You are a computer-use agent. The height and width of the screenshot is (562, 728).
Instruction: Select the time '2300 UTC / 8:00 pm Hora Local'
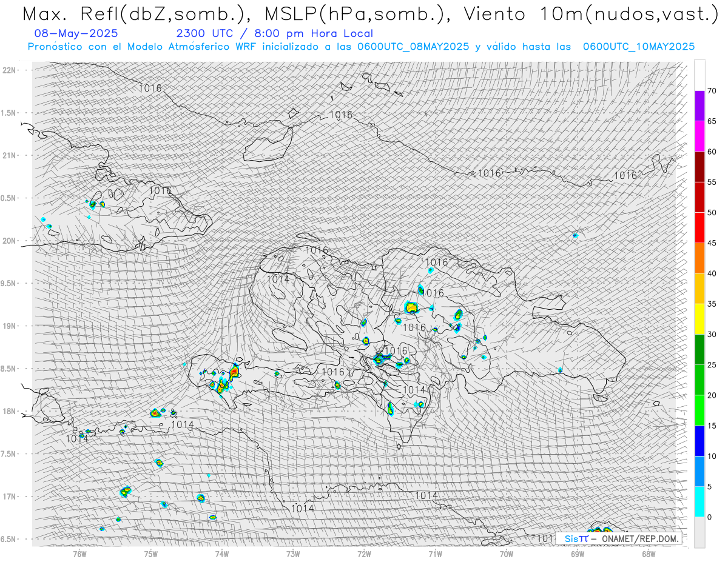275,34
